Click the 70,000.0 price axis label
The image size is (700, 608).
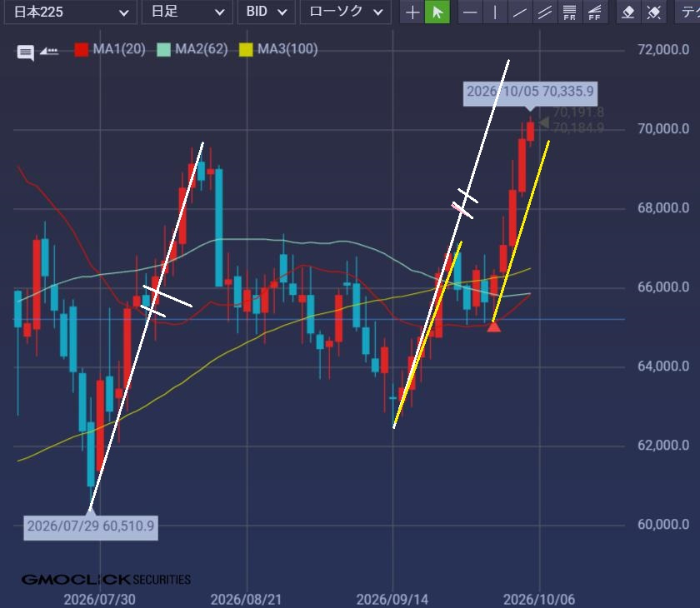[663, 129]
